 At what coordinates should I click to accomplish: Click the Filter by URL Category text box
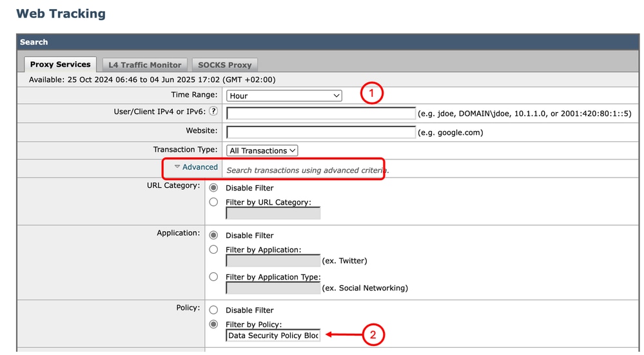click(273, 213)
